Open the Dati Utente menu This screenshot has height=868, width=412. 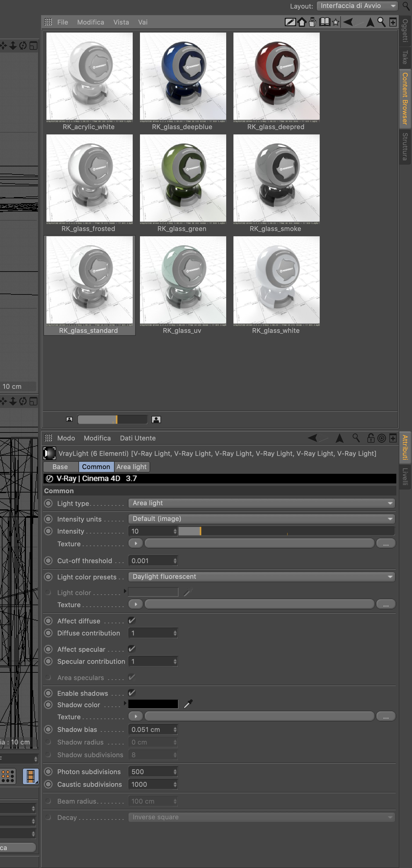138,438
